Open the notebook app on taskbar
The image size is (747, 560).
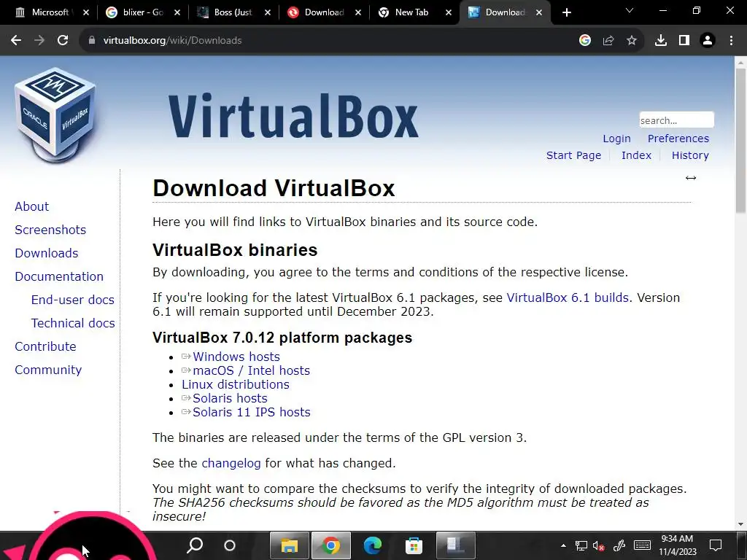455,545
